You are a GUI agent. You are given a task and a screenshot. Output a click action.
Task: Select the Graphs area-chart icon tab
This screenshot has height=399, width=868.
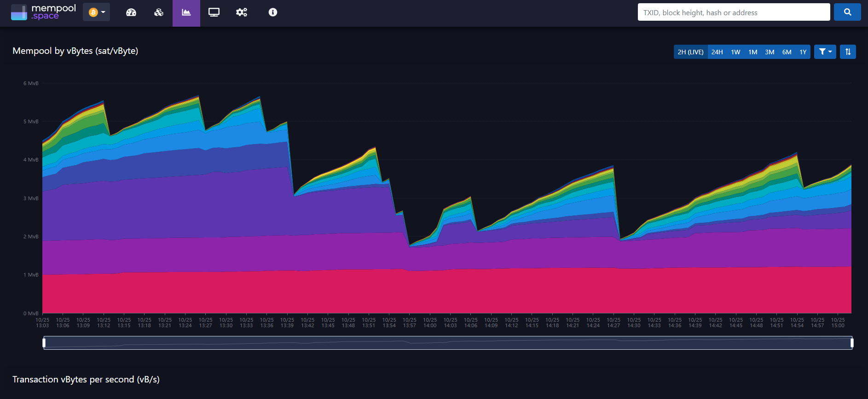(x=186, y=12)
